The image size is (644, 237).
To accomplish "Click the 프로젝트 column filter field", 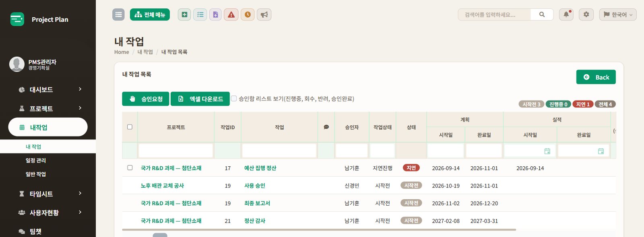I will tap(176, 151).
